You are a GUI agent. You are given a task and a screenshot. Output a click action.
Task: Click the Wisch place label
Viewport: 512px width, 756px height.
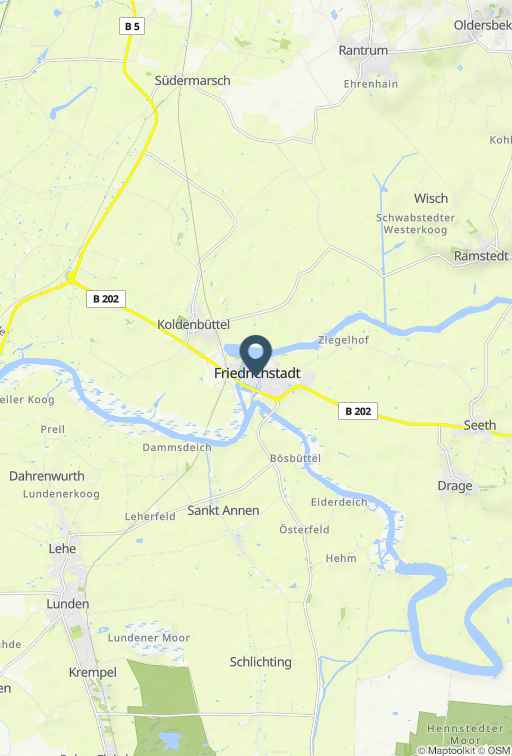point(431,198)
